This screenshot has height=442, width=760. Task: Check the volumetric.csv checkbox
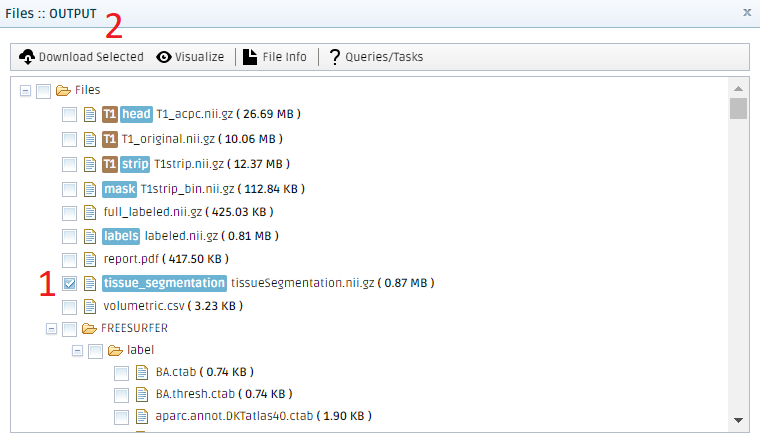69,307
